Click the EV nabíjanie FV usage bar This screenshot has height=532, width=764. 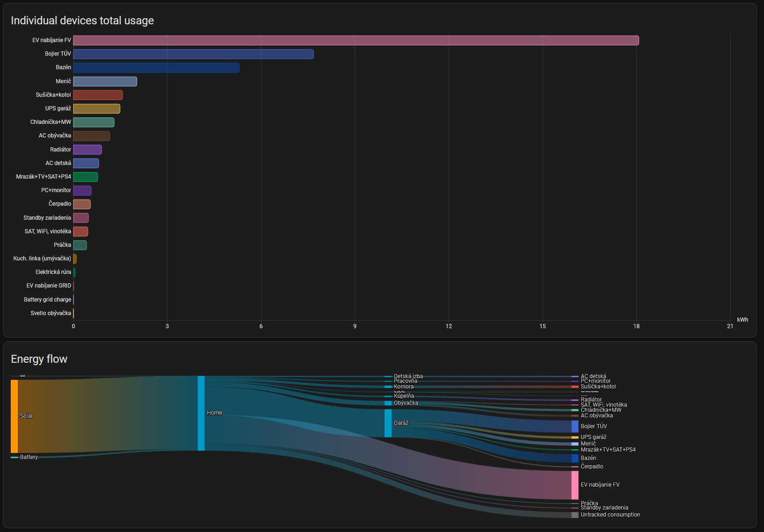(356, 41)
